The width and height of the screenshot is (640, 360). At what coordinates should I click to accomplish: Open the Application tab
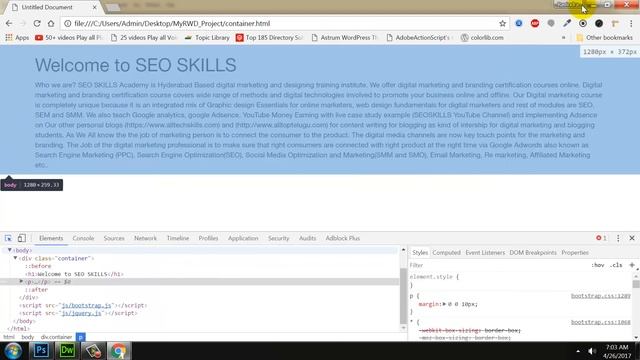pyautogui.click(x=243, y=238)
